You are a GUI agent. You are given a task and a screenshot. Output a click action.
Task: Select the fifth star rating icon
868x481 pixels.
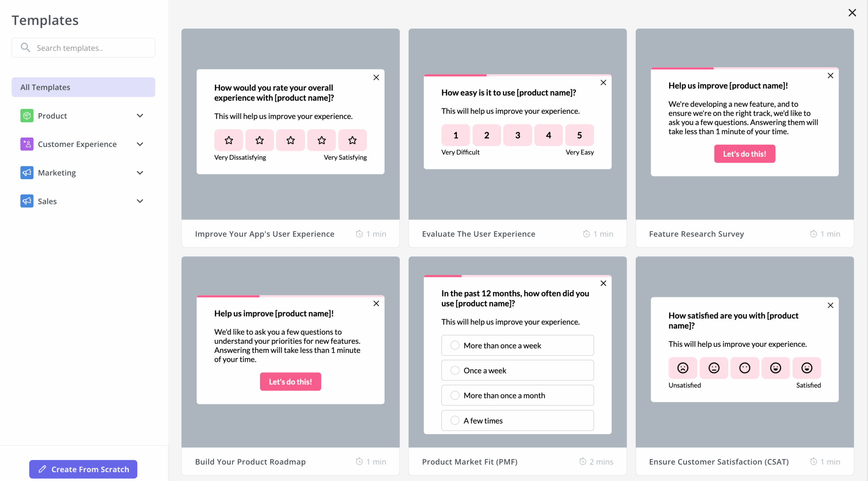pyautogui.click(x=353, y=140)
